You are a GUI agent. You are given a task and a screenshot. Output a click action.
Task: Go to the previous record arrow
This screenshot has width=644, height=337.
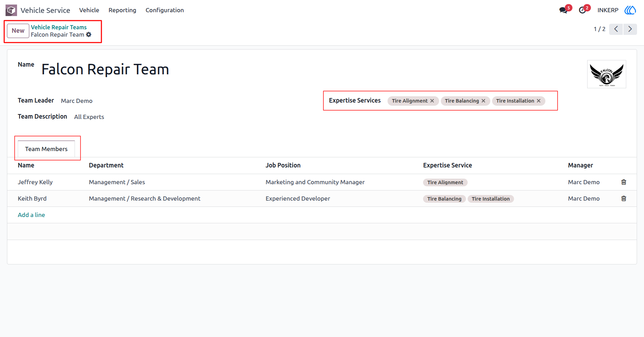[616, 29]
